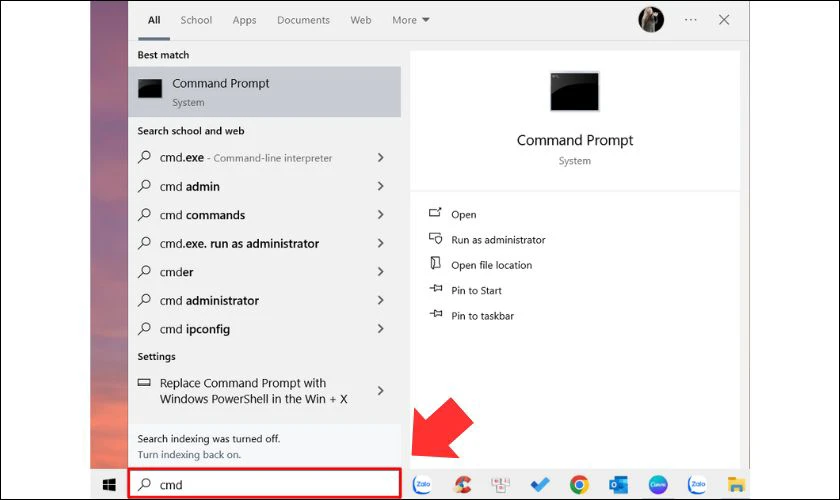
Task: Click the Run as administrator shield icon
Action: click(436, 238)
